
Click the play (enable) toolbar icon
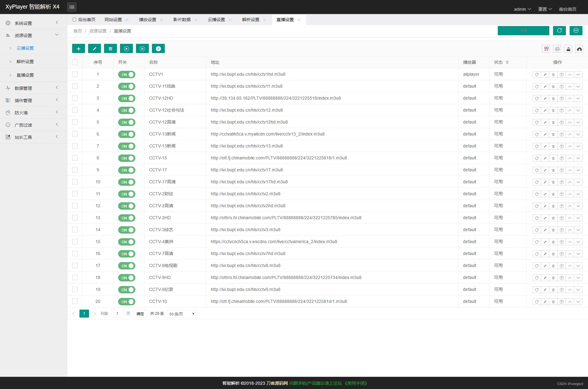point(126,48)
